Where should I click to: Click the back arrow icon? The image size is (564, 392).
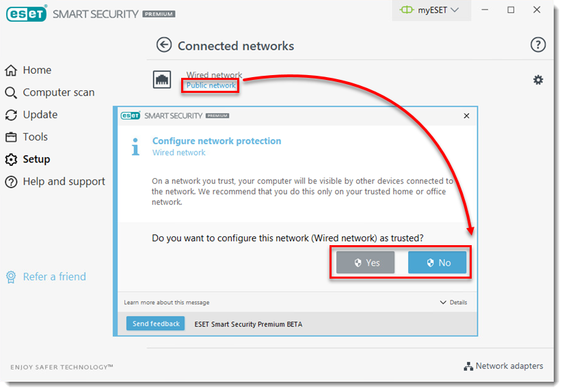(163, 45)
